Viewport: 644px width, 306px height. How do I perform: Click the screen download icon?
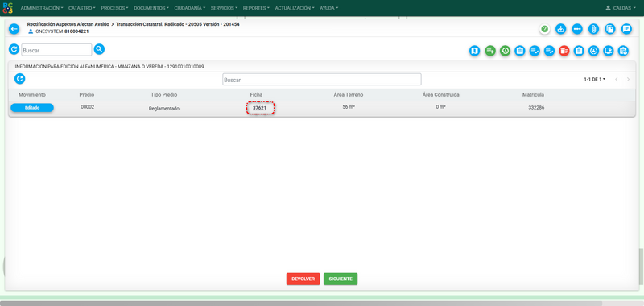[609, 51]
